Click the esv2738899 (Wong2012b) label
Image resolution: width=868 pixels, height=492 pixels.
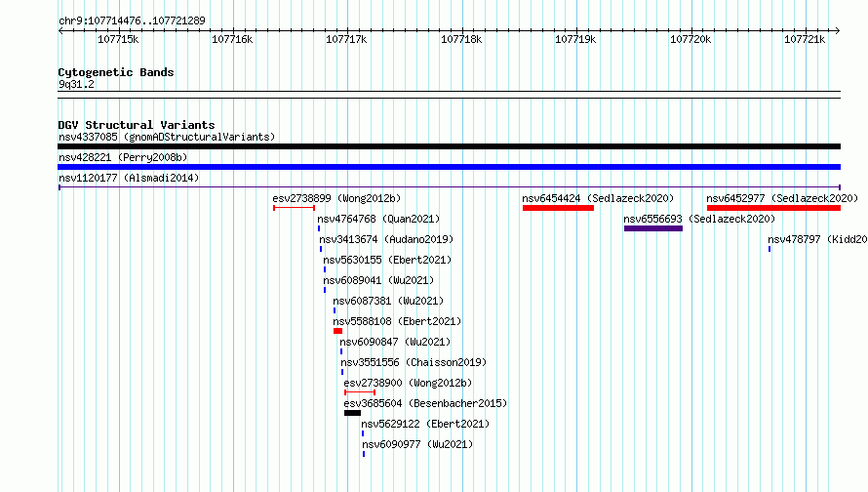336,198
